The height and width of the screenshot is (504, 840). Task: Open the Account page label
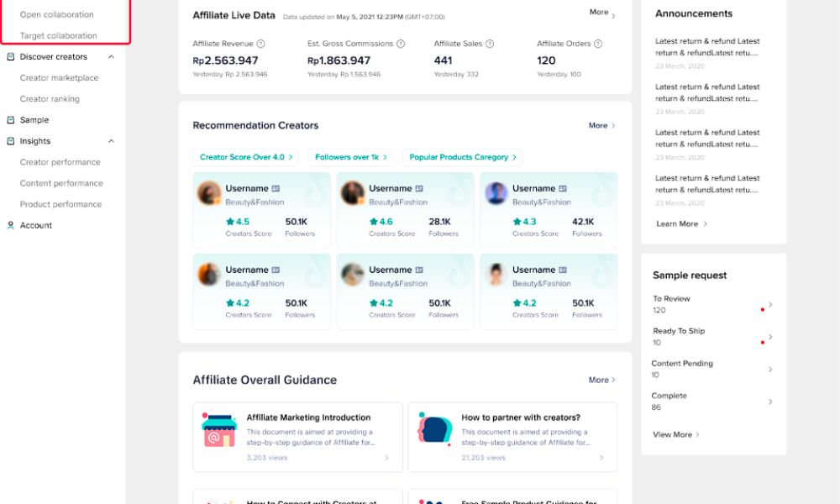point(36,225)
